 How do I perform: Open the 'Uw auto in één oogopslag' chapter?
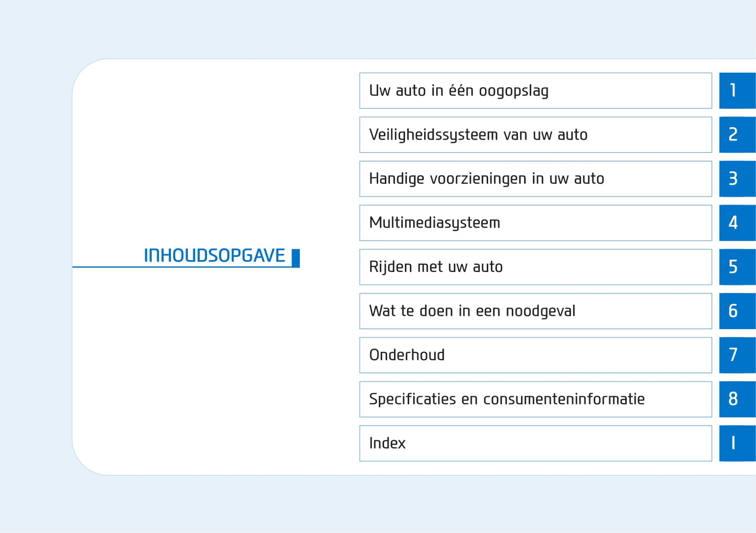(x=535, y=90)
